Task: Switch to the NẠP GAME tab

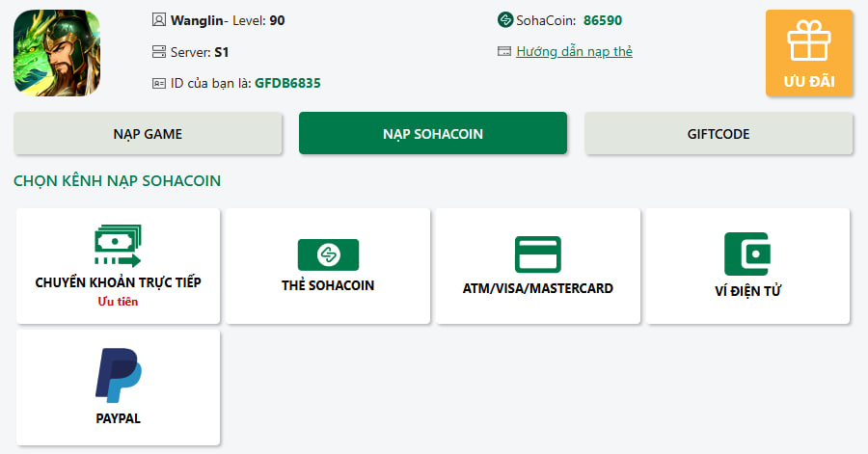Action: pyautogui.click(x=148, y=134)
